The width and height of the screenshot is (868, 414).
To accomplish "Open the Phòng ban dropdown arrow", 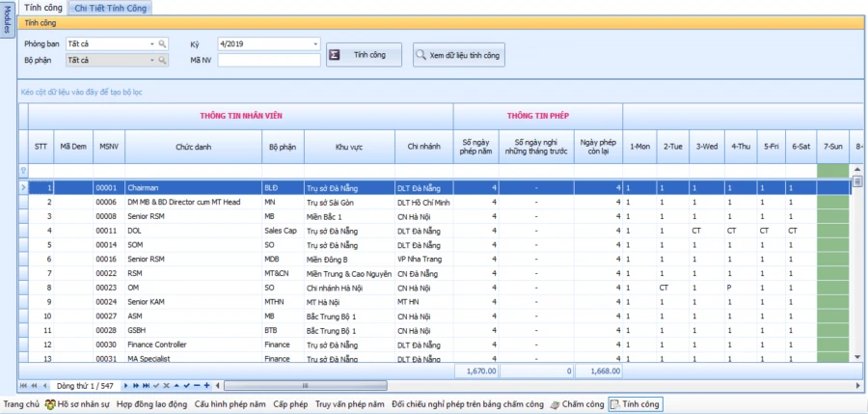I will (152, 43).
